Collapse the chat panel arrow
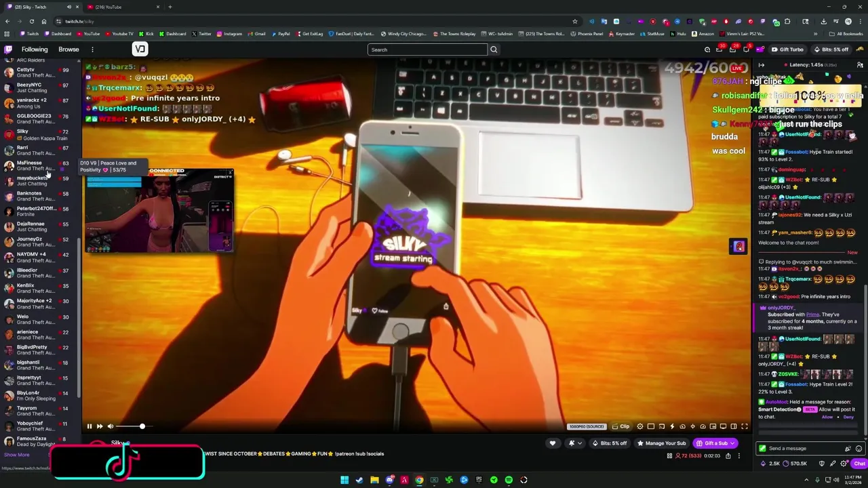This screenshot has height=488, width=868. pos(761,64)
